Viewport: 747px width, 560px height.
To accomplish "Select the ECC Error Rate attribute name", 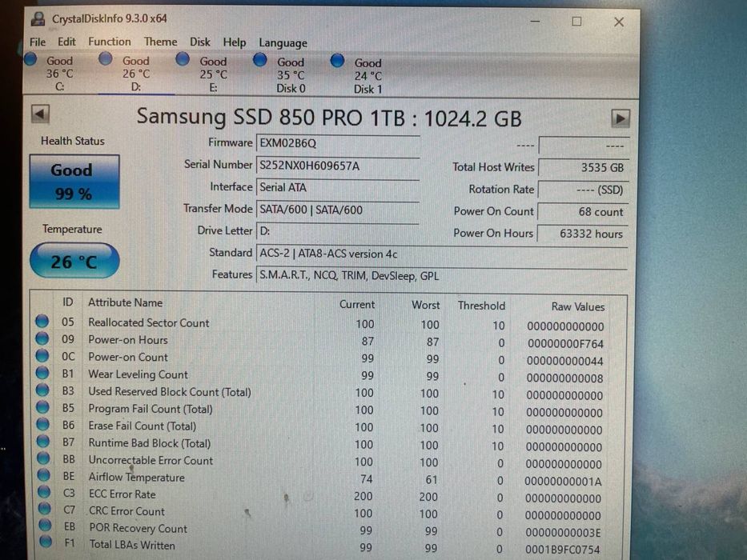I will point(122,494).
